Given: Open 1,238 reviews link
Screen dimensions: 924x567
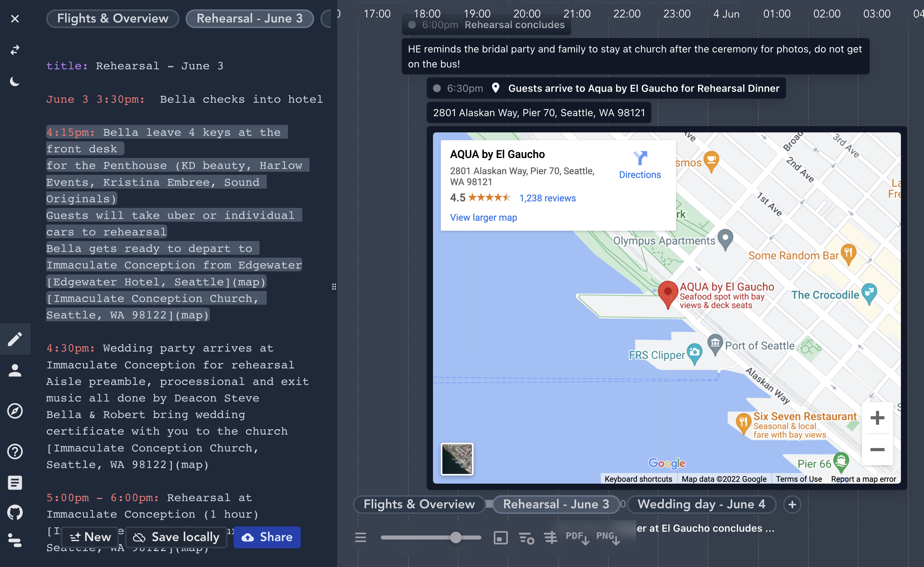Looking at the screenshot, I should click(547, 198).
